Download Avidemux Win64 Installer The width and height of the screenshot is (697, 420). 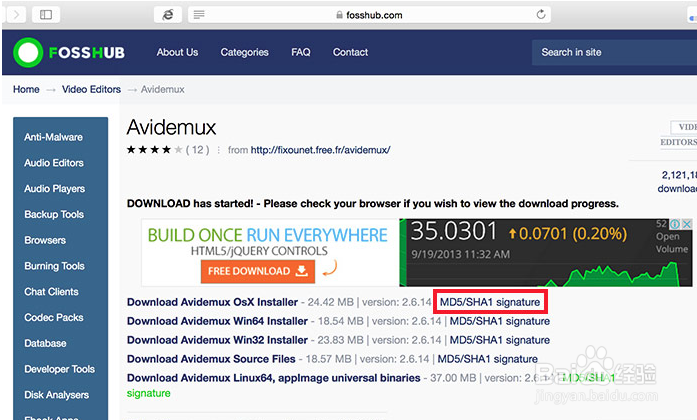217,321
